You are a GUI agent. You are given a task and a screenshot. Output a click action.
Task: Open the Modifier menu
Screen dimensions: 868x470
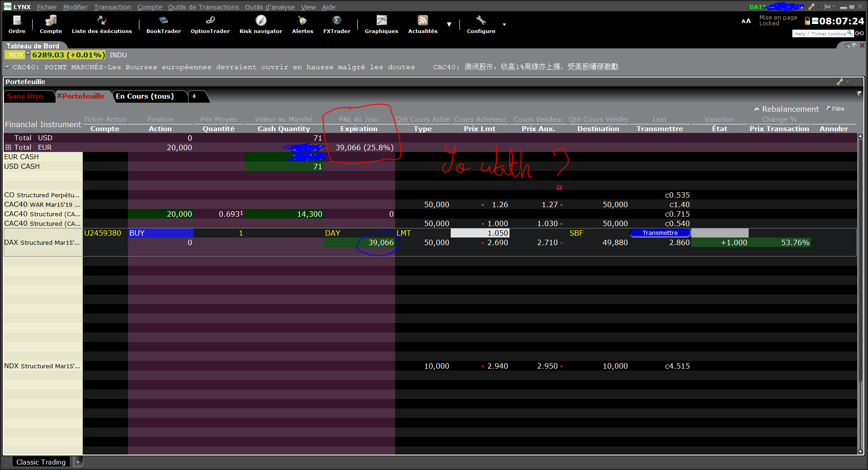[x=75, y=7]
